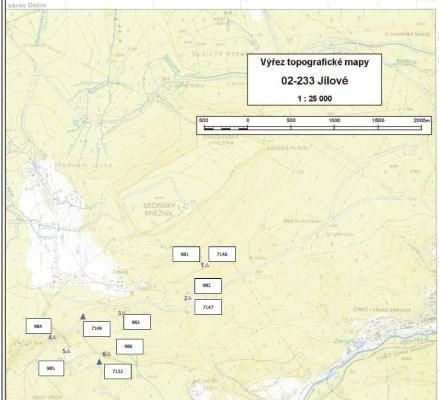Pick the triangle marker numbered 5
This screenshot has height=400, width=439.
point(68,351)
